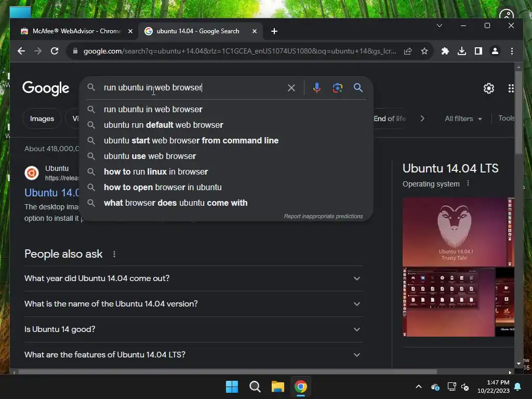Click the horizontal page scrollbar
The width and height of the screenshot is (532, 399).
tap(228, 372)
